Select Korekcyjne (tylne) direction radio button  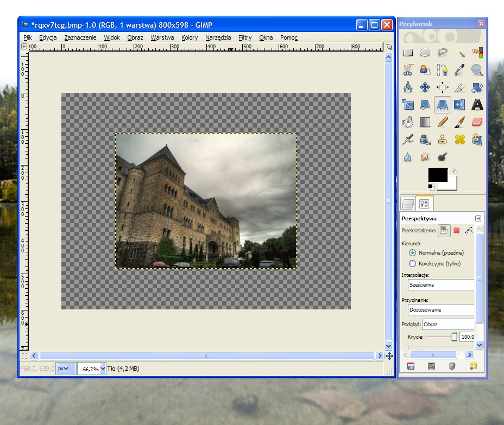click(x=412, y=264)
